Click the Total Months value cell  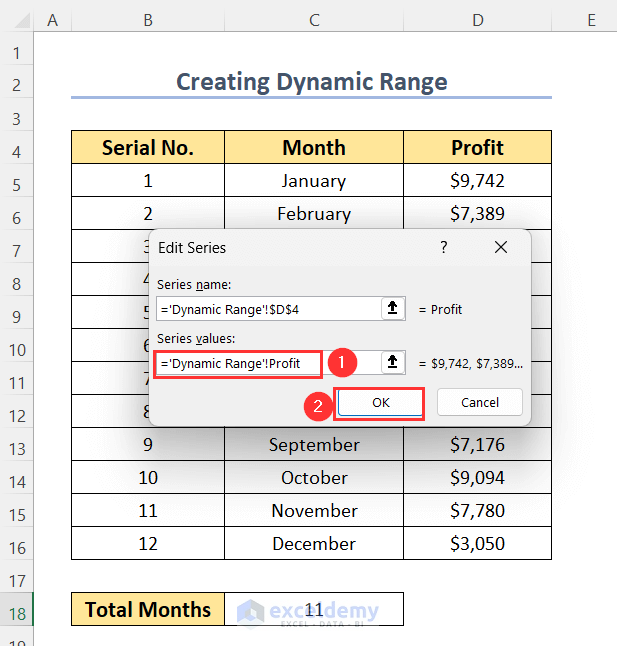tap(314, 609)
